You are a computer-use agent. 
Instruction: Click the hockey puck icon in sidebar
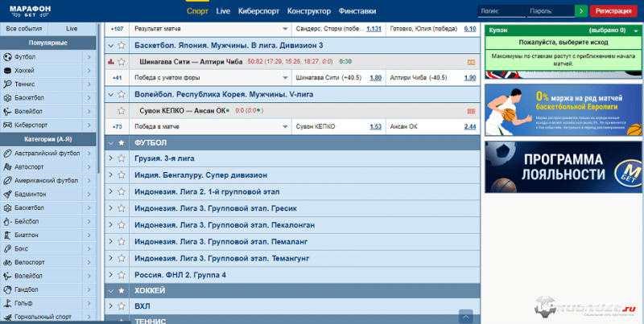pyautogui.click(x=7, y=71)
